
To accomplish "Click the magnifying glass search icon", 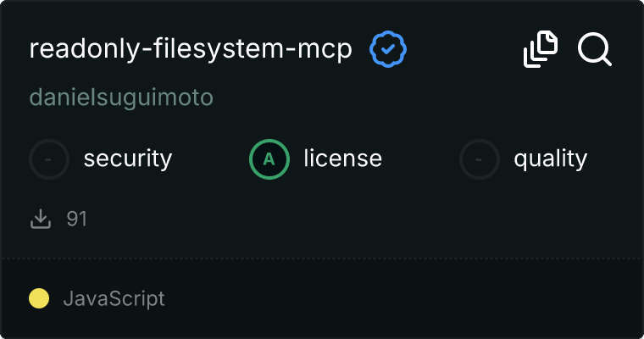I will tap(594, 49).
